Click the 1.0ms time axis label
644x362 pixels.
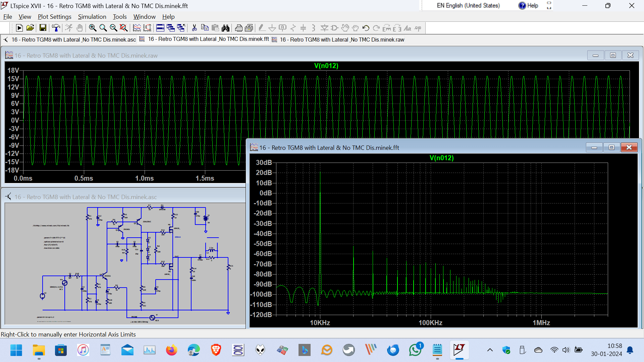click(x=144, y=179)
